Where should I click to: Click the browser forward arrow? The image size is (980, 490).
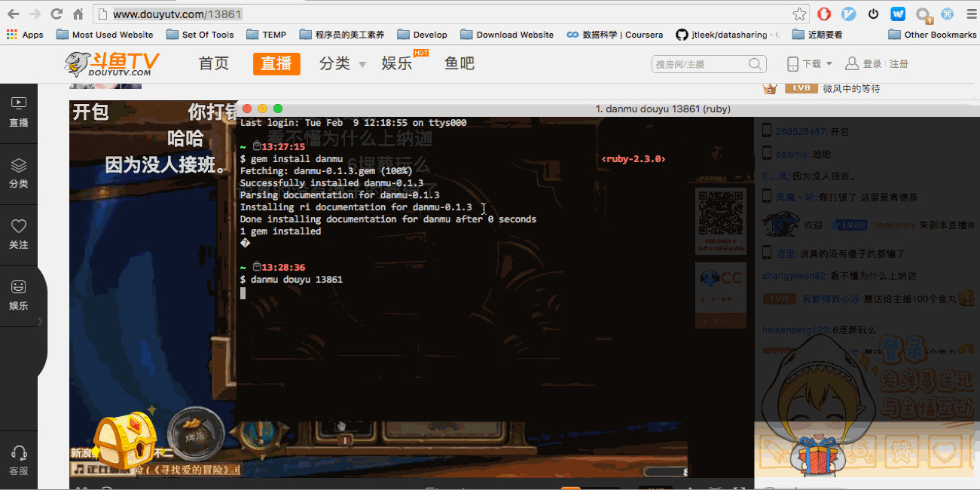(35, 14)
